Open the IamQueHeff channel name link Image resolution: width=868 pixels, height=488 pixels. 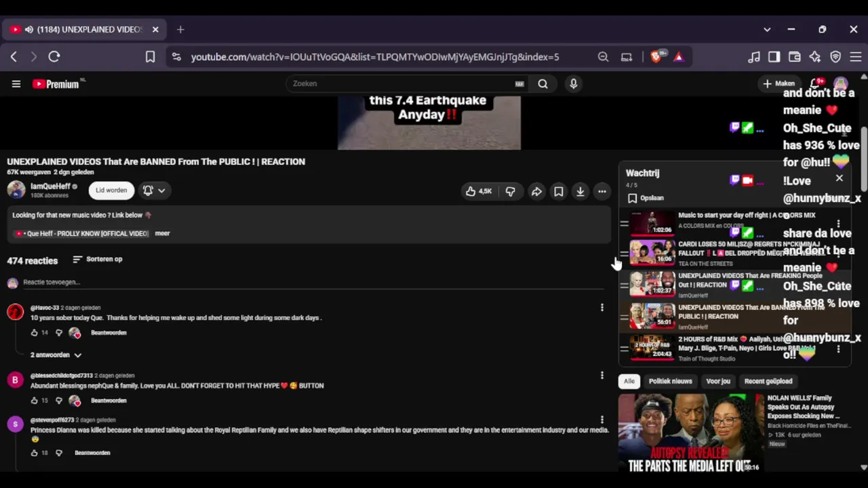50,186
